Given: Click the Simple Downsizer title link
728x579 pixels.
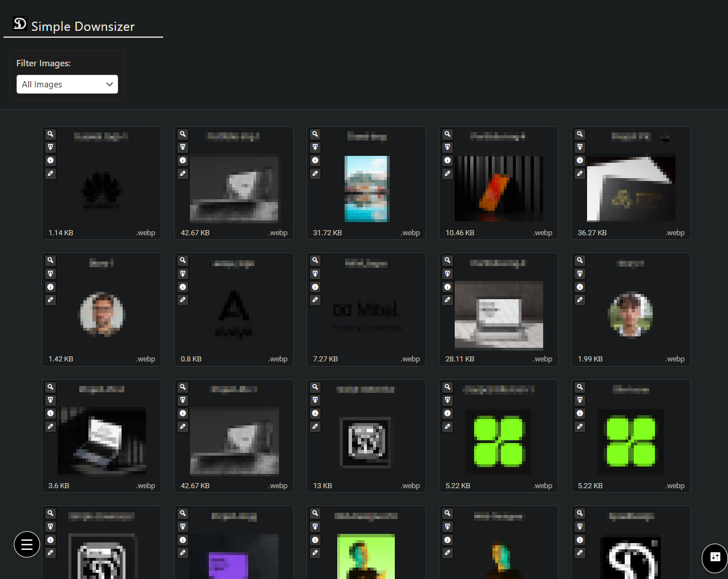Looking at the screenshot, I should [83, 26].
